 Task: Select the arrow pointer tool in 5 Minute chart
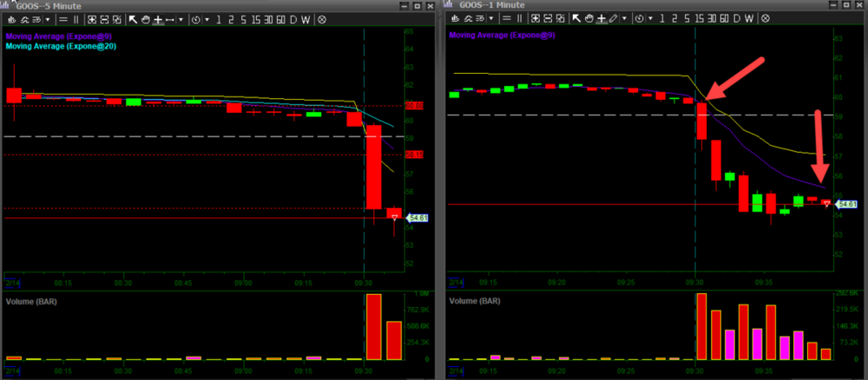pos(133,18)
